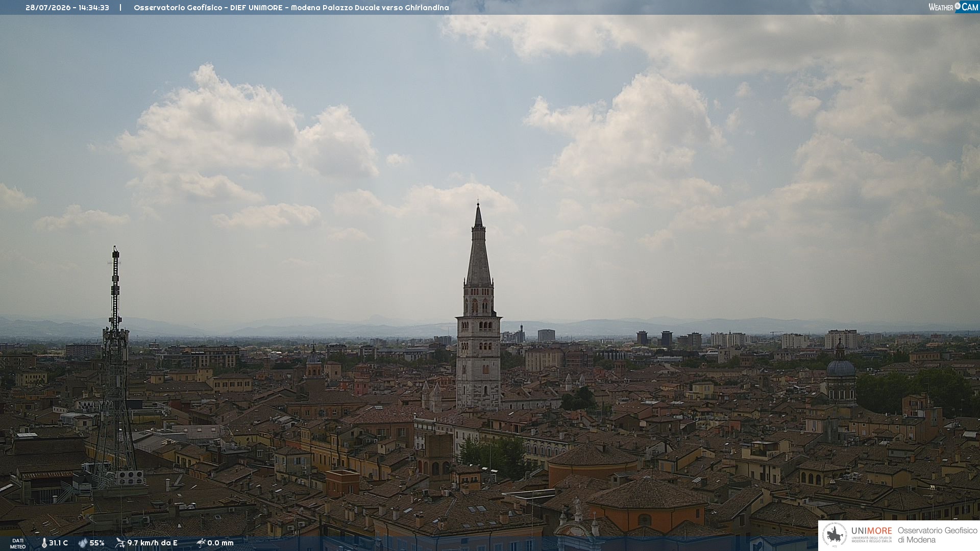
Task: Click the thermometer temperature icon
Action: pos(44,543)
